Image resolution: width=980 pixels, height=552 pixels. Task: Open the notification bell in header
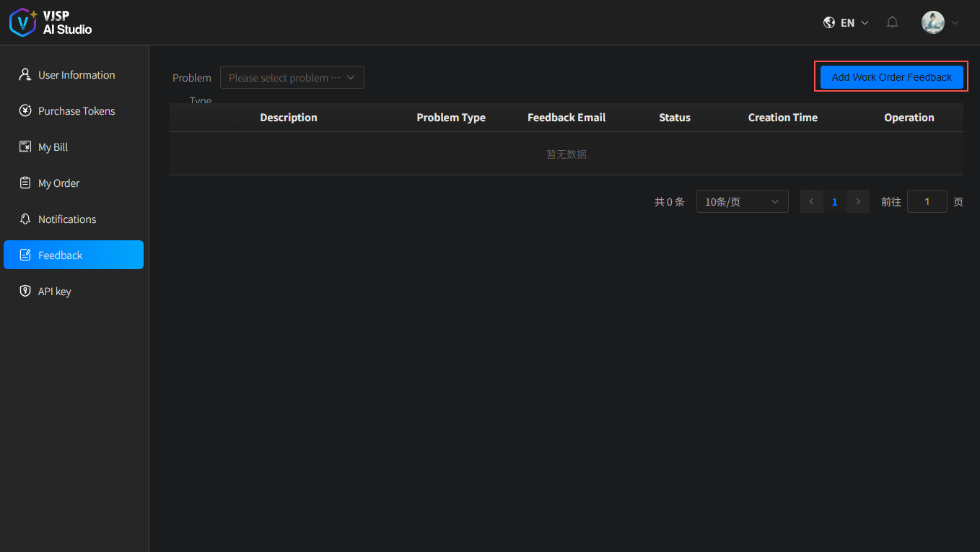click(x=893, y=22)
